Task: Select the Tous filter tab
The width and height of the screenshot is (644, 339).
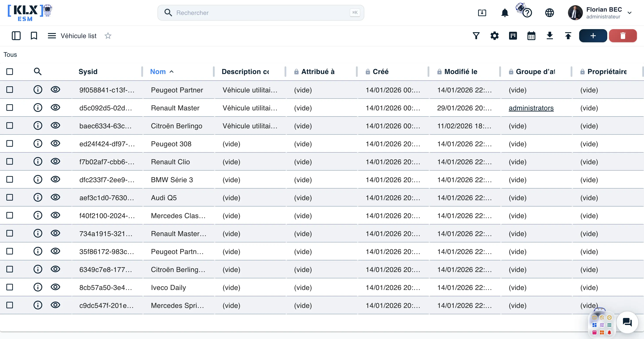Action: pyautogui.click(x=10, y=55)
